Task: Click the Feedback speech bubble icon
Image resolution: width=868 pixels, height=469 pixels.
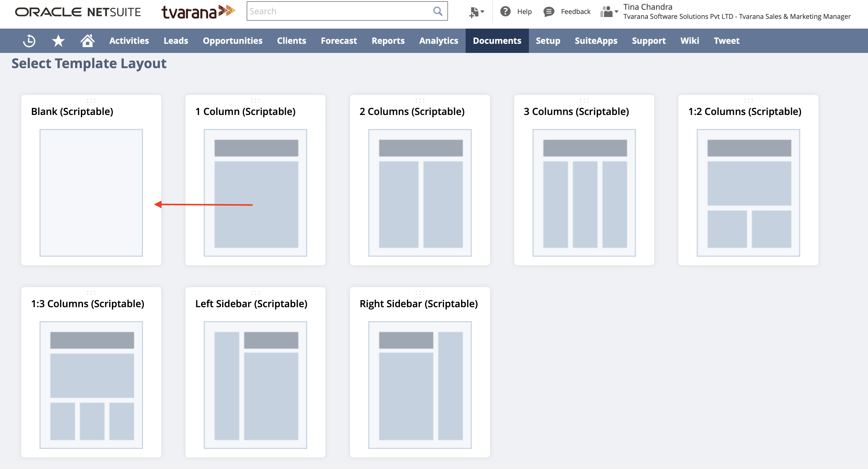Action: [x=549, y=12]
